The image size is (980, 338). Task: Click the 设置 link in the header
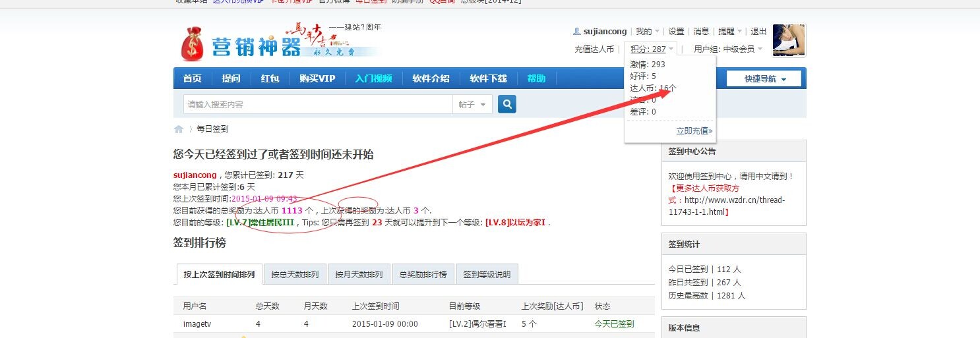tap(676, 32)
